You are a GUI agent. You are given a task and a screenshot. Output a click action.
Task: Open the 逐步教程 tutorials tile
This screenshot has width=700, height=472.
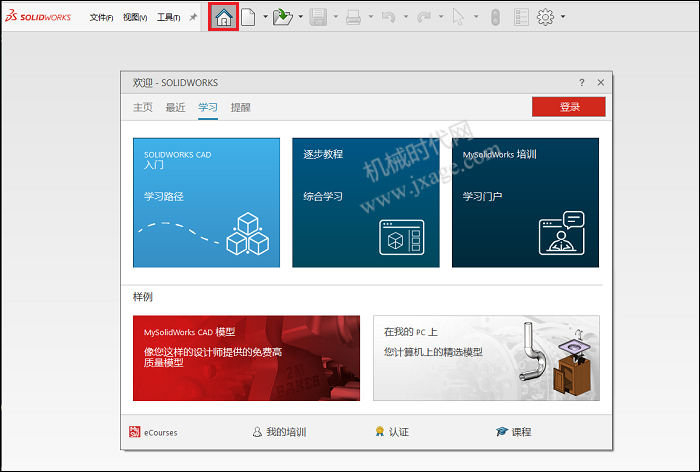click(366, 203)
